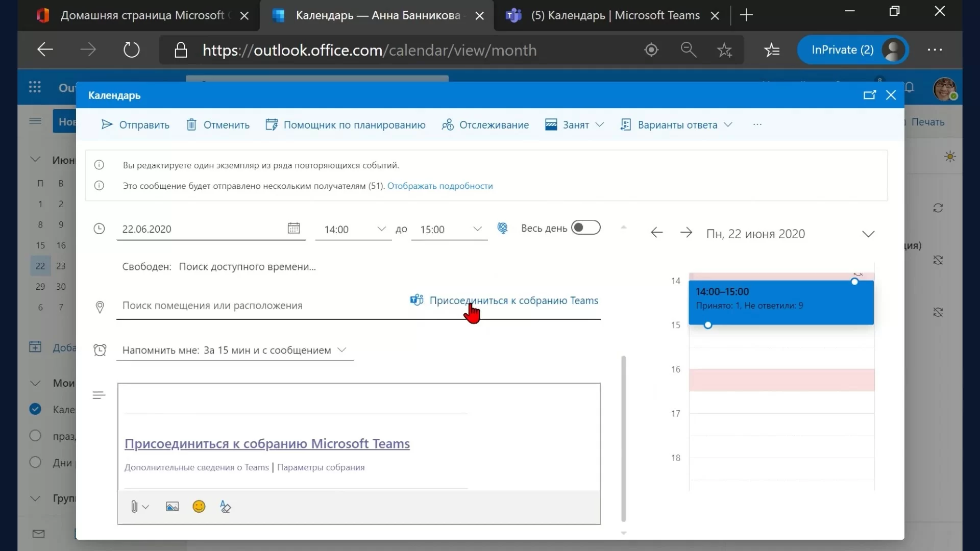Pop out the event dialog to new window

click(869, 95)
